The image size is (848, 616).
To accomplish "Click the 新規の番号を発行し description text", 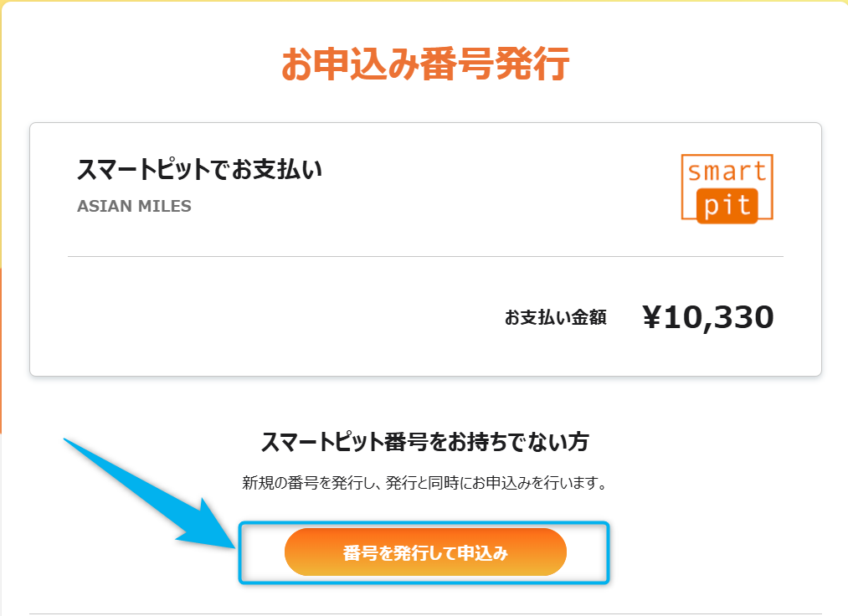I will click(x=424, y=480).
